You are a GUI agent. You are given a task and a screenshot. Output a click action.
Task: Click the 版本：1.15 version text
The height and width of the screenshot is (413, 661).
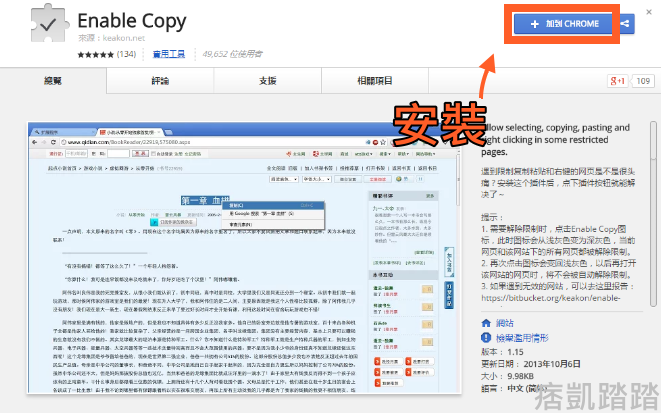(x=502, y=352)
